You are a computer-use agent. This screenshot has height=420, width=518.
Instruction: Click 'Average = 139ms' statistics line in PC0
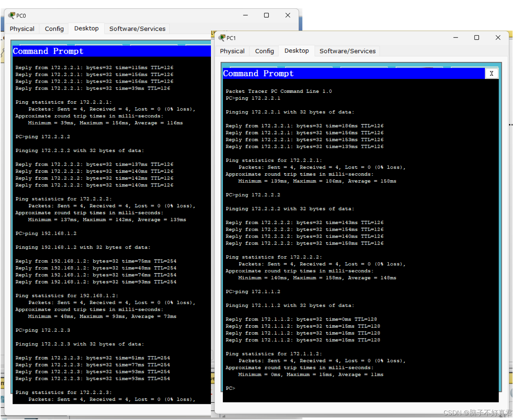[107, 220]
